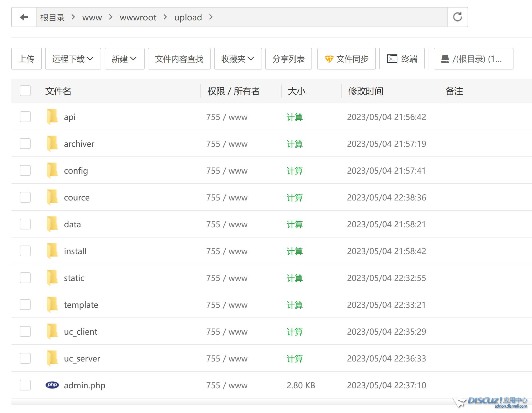The image size is (532, 413).
Task: Select the install folder checkbox
Action: [x=25, y=251]
